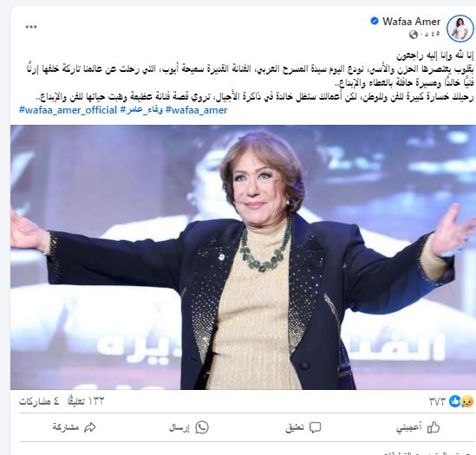View the ١٣٢ comments count
Screen dimensions: 476x455
pos(86,401)
